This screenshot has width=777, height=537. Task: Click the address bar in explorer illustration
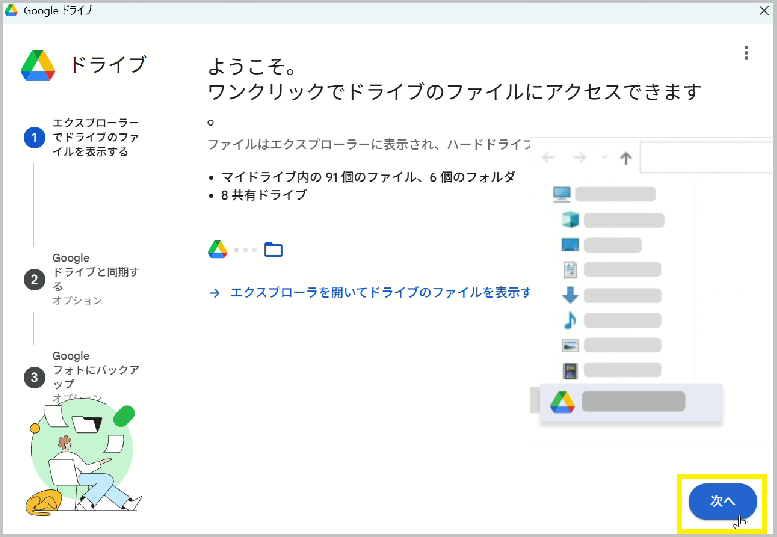[x=706, y=158]
